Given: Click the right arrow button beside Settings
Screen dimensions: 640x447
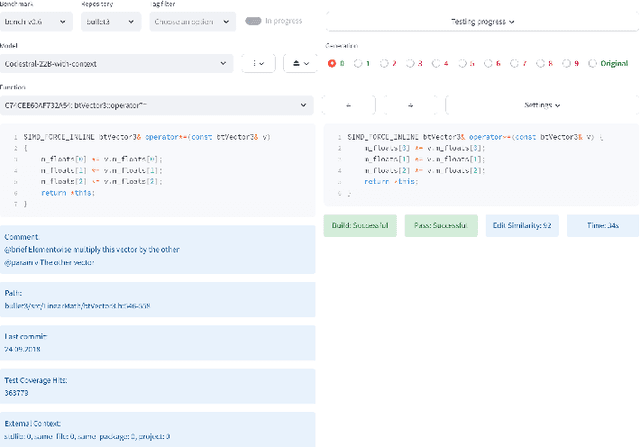Looking at the screenshot, I should [x=410, y=104].
